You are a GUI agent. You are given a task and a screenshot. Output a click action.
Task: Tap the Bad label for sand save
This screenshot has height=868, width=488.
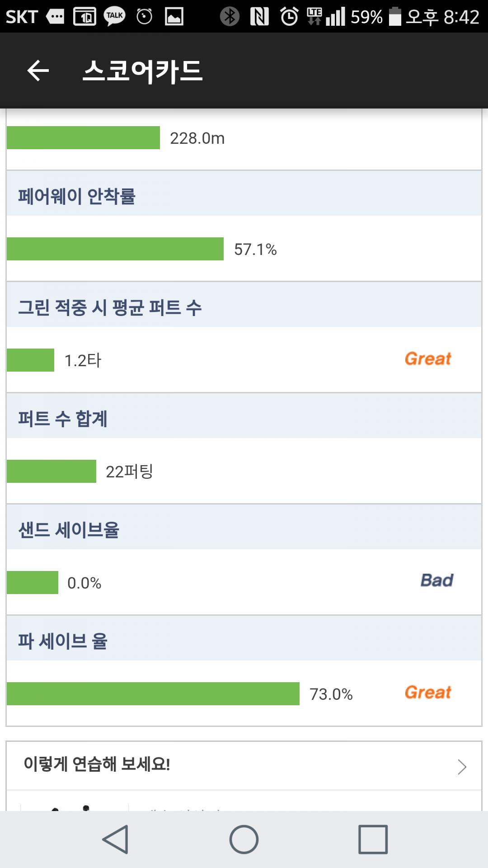point(436,580)
